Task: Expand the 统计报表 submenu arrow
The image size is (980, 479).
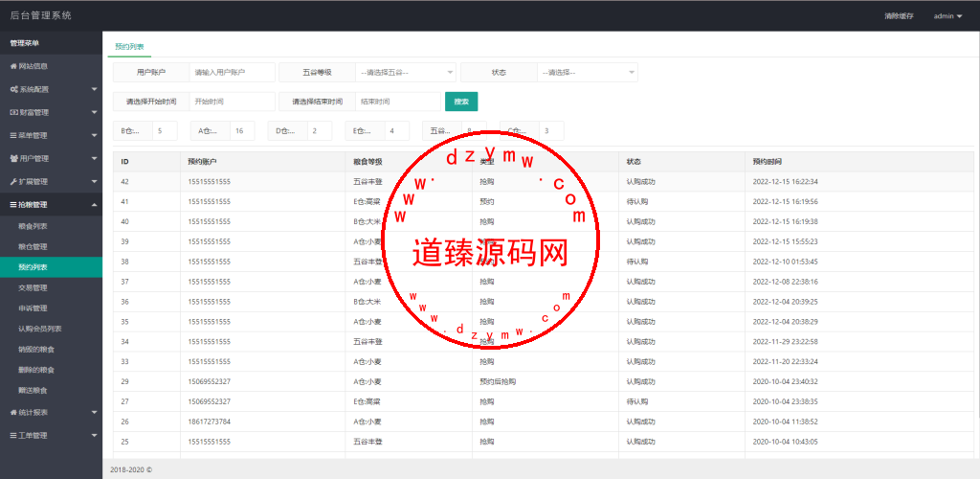Action: point(95,413)
